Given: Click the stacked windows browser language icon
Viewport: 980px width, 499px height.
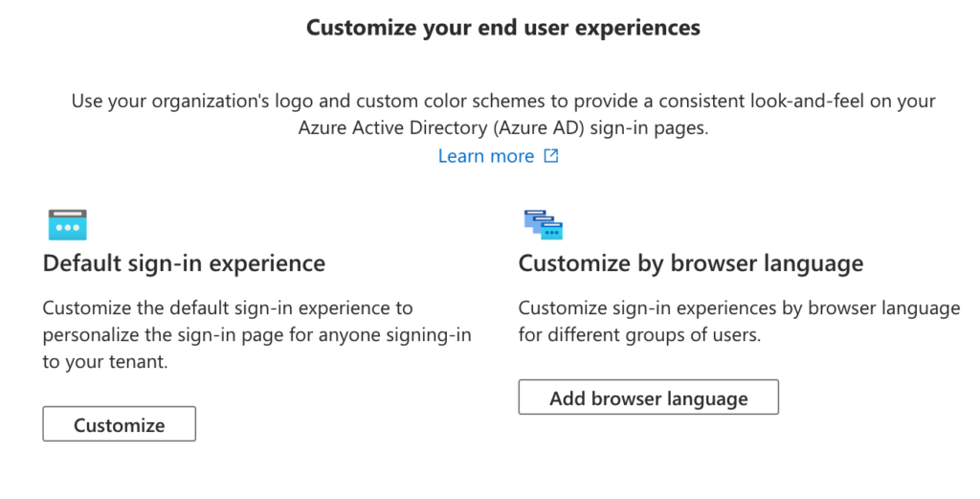Looking at the screenshot, I should (x=544, y=224).
